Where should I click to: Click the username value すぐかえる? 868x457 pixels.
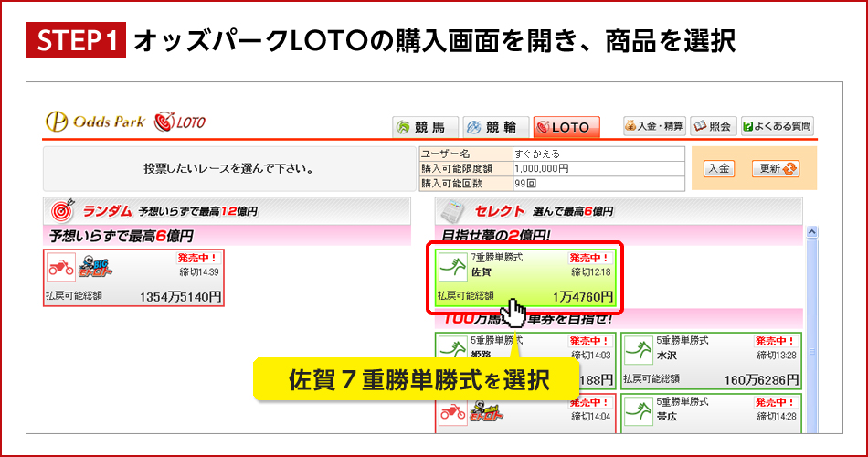pos(537,154)
